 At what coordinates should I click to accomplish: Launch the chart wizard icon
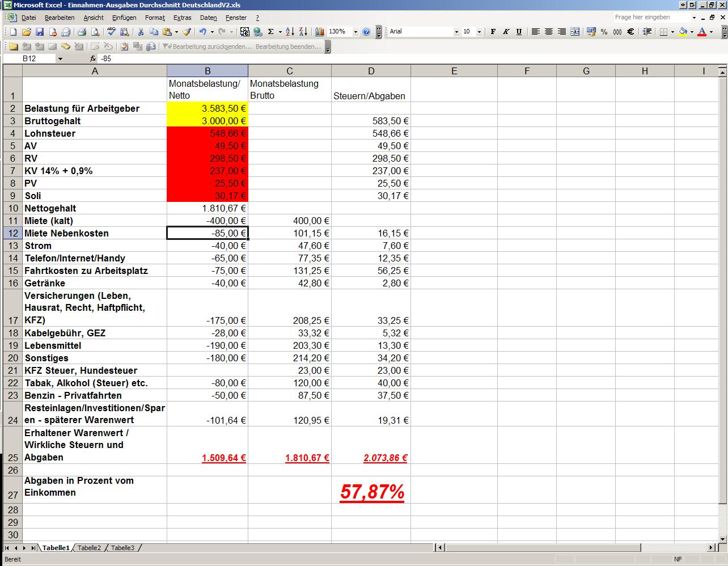[x=319, y=32]
